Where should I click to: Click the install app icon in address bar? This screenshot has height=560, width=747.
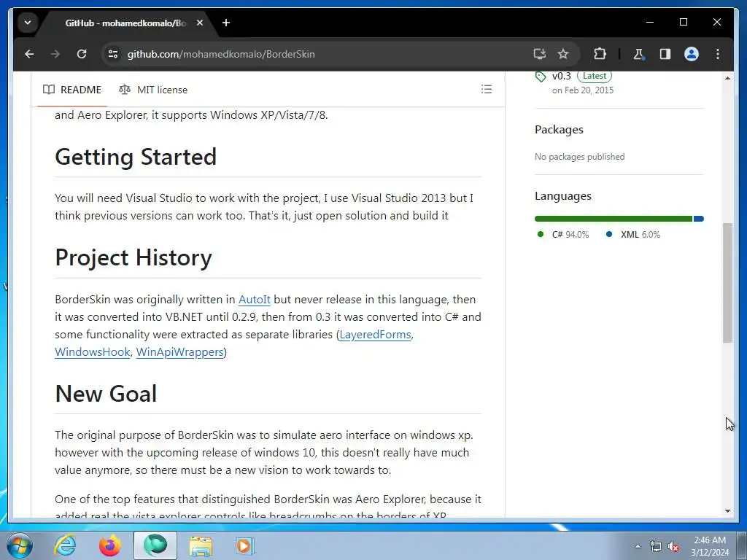[x=539, y=54]
